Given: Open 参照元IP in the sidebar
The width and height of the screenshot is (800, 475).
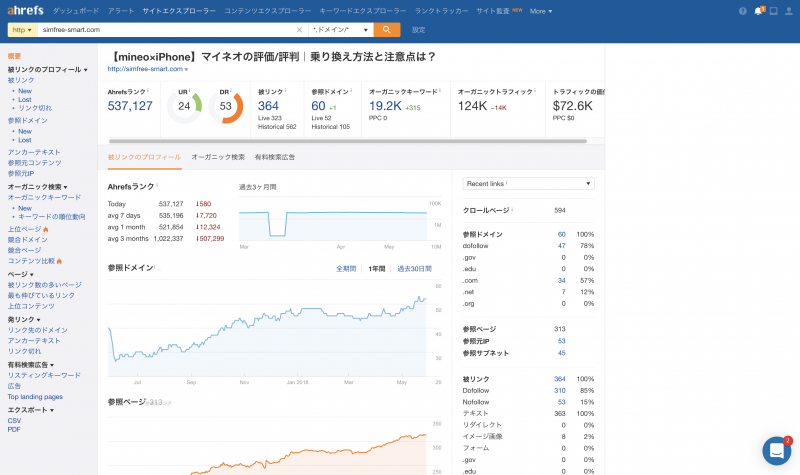Looking at the screenshot, I should pyautogui.click(x=21, y=173).
